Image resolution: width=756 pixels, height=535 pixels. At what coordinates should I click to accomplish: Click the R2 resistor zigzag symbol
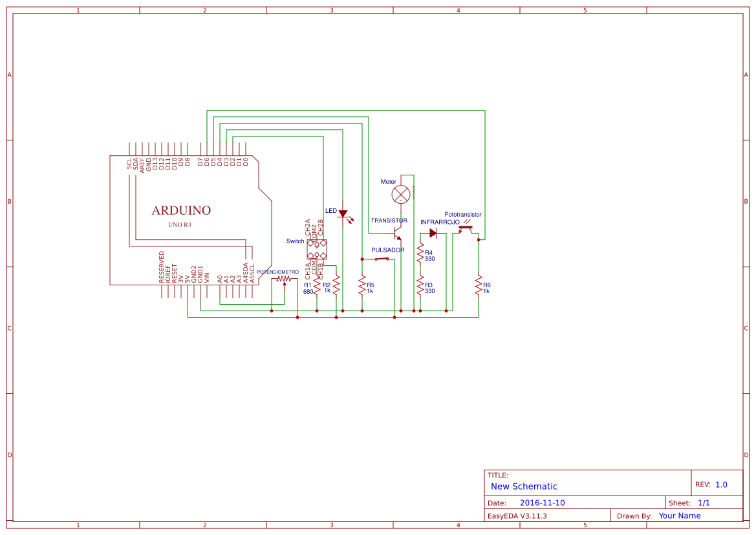[336, 285]
